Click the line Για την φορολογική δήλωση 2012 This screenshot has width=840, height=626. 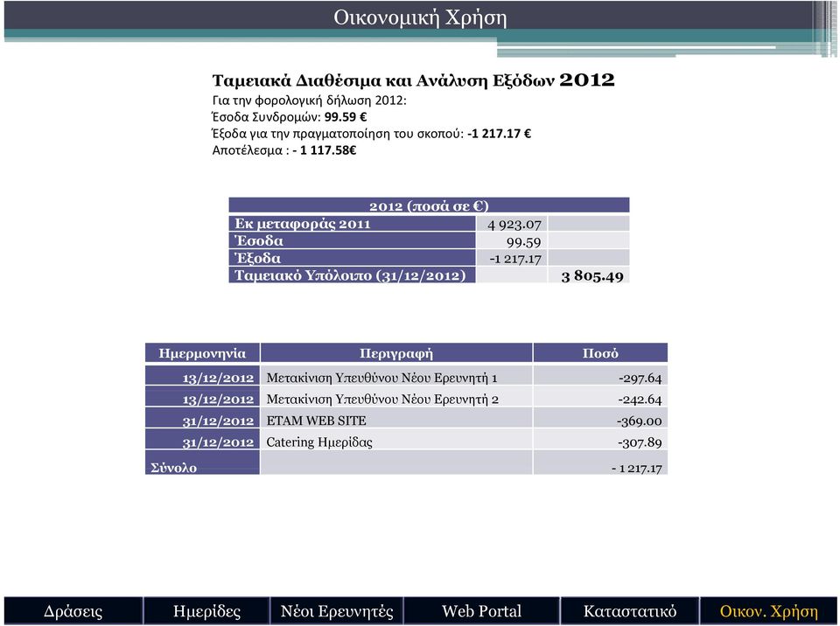click(309, 101)
